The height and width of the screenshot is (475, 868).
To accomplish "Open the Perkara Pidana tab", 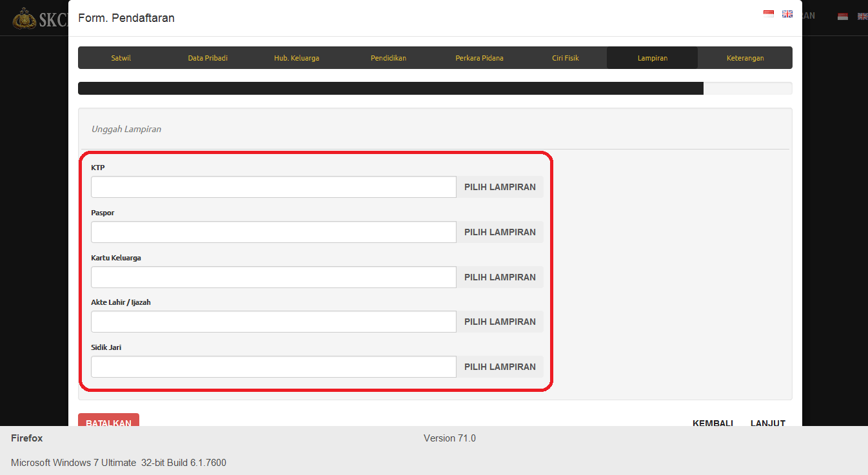I will [479, 58].
